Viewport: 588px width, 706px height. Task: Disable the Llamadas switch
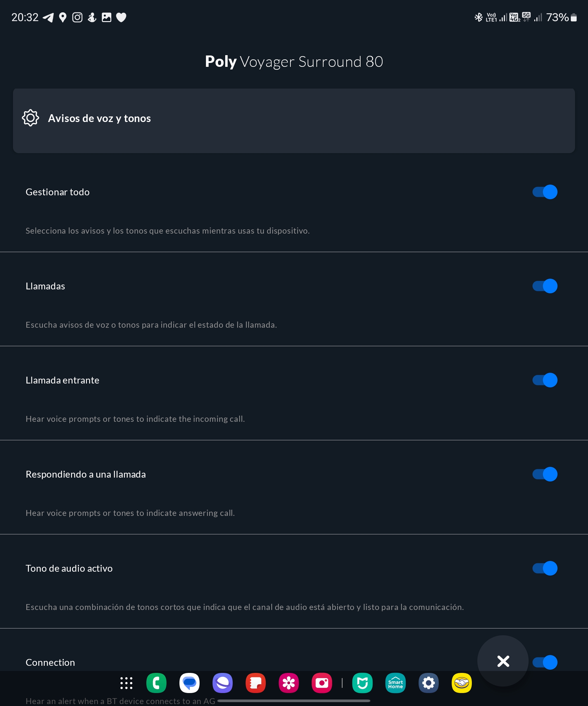coord(545,286)
